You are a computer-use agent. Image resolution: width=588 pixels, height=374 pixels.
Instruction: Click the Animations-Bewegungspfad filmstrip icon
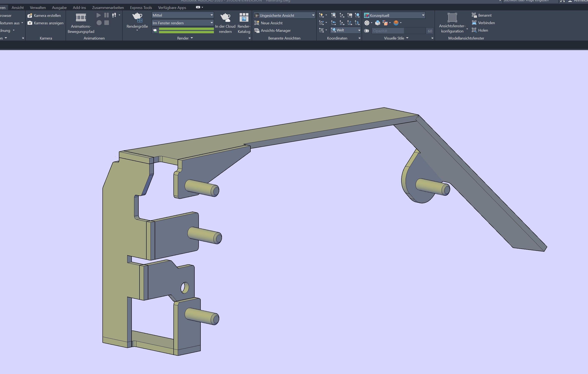click(x=81, y=17)
